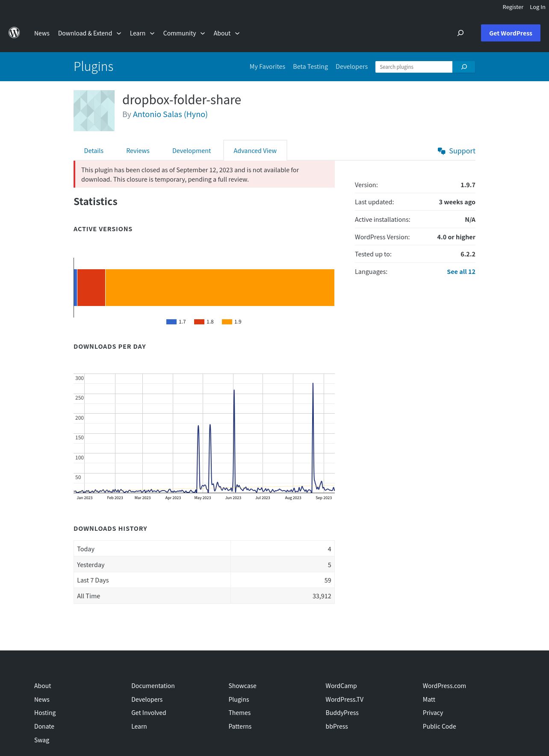Open footer Themes link
The width and height of the screenshot is (549, 756).
coord(239,713)
